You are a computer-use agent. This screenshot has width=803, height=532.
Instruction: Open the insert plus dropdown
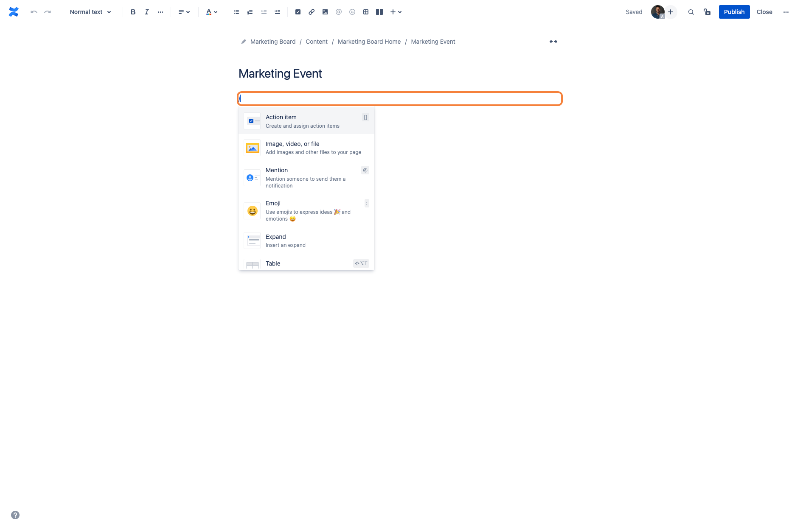point(396,12)
